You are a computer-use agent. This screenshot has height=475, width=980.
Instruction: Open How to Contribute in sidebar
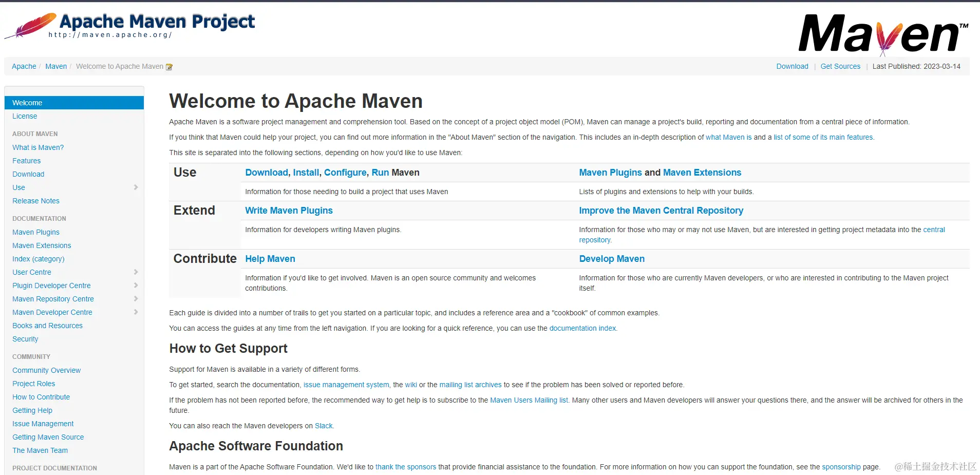tap(41, 397)
